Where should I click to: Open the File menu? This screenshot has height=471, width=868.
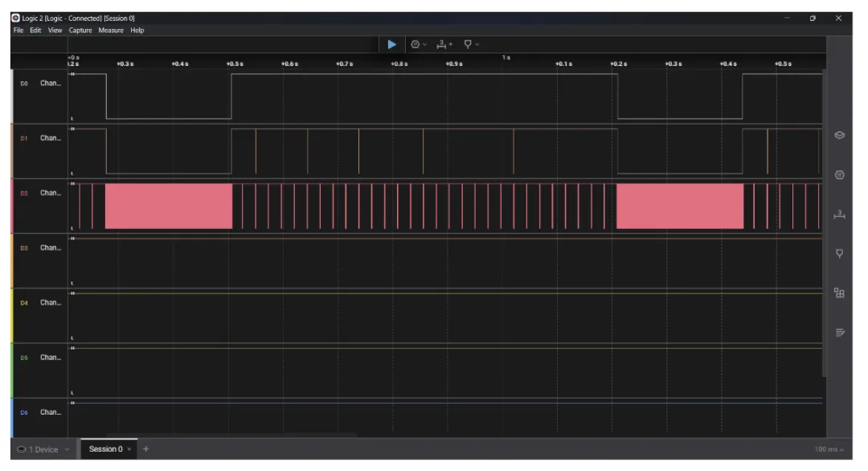coord(18,31)
